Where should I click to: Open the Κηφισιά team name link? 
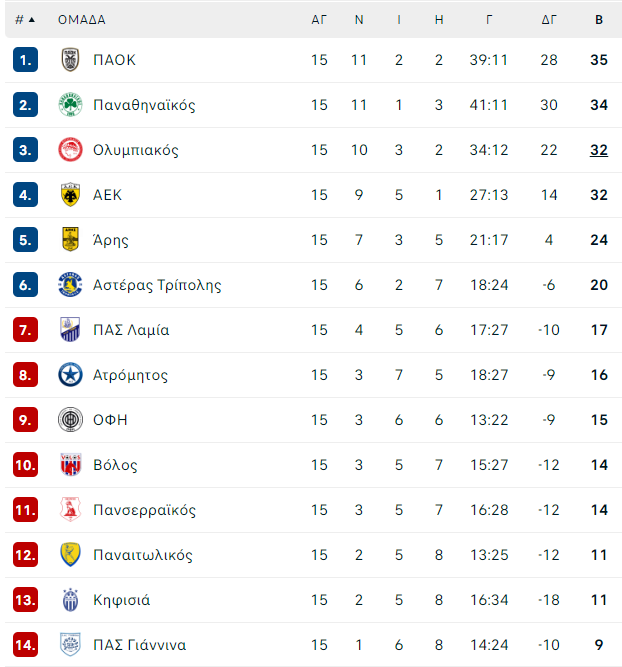tap(122, 600)
